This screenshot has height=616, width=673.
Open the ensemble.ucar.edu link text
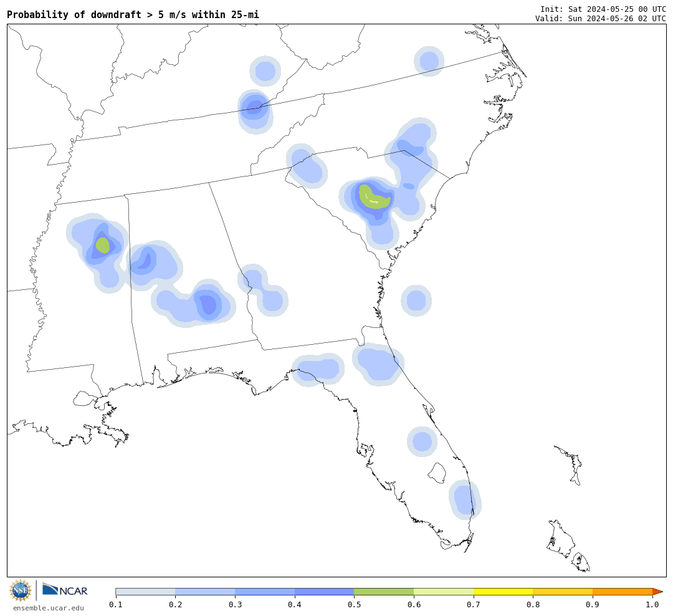click(49, 608)
